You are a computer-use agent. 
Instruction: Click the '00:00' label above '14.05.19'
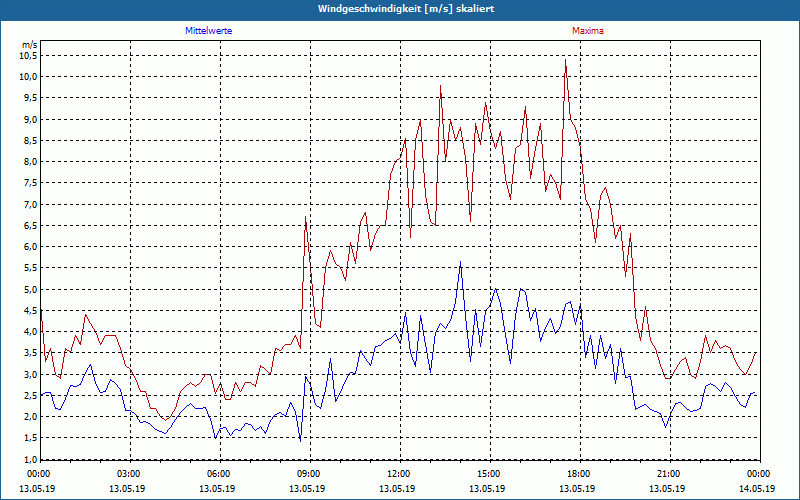point(757,474)
